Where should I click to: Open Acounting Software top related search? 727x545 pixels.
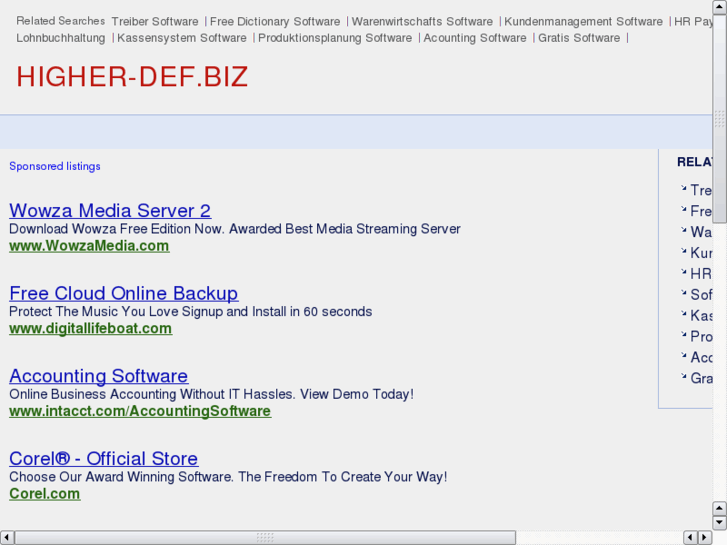(x=475, y=38)
